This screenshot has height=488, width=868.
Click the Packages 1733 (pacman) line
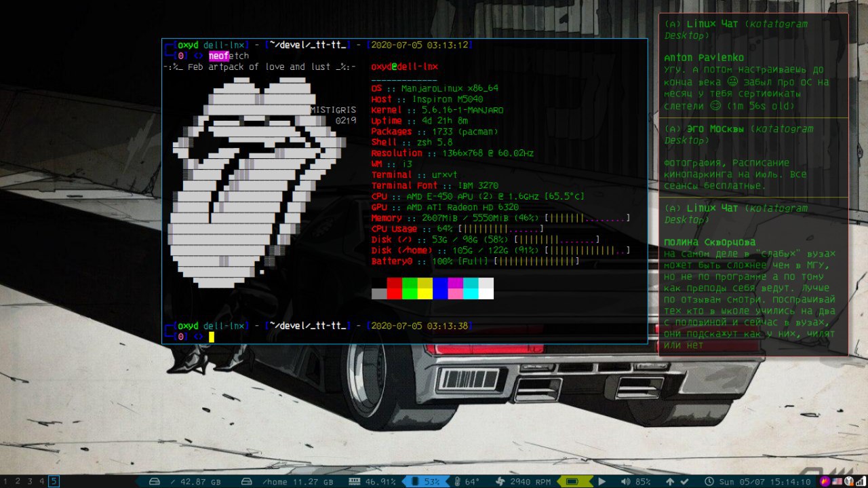point(435,132)
